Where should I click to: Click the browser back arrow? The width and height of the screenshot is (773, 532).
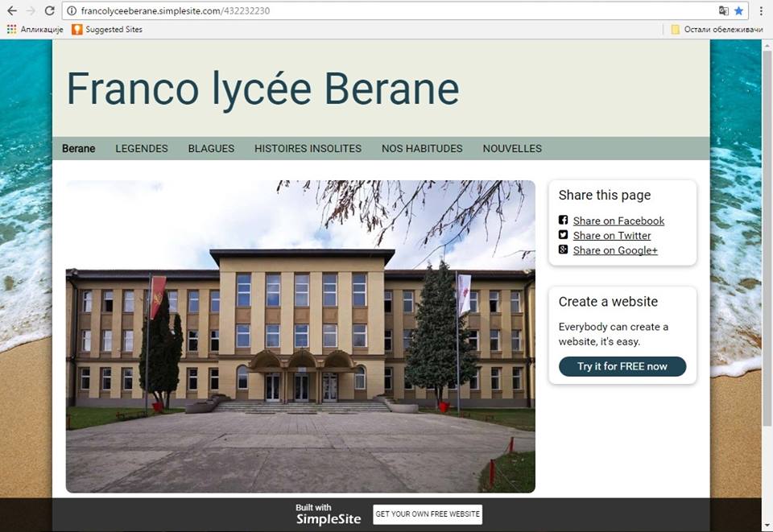coord(11,11)
